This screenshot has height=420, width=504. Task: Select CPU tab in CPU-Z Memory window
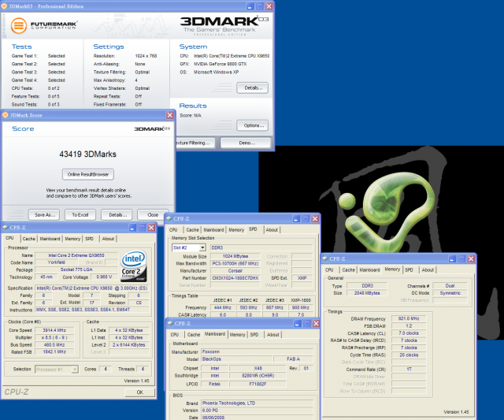329,270
